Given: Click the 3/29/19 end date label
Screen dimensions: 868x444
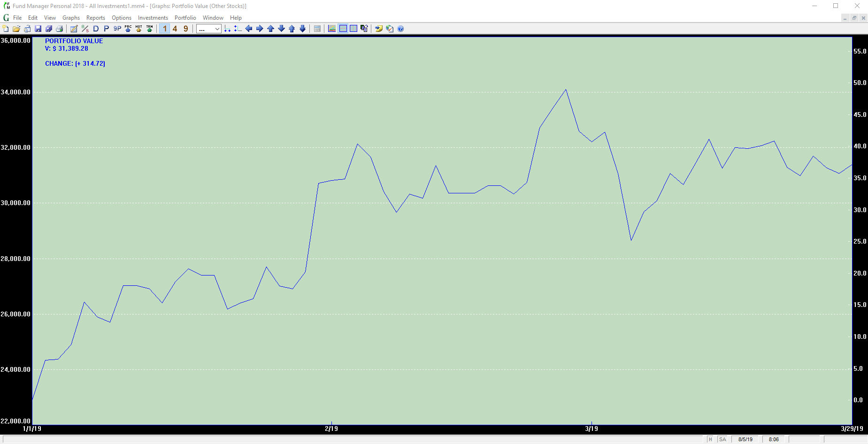Looking at the screenshot, I should [852, 429].
